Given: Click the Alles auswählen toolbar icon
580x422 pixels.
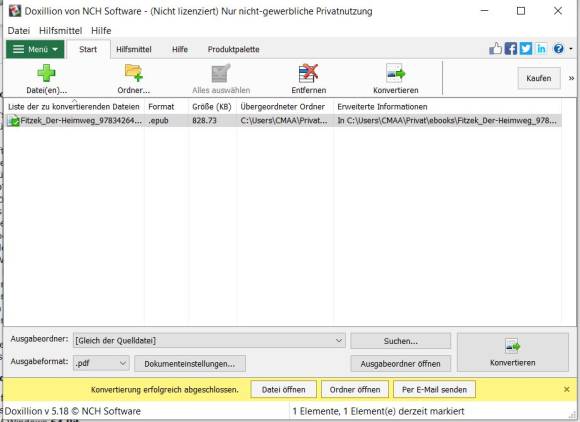Looking at the screenshot, I should tap(221, 73).
